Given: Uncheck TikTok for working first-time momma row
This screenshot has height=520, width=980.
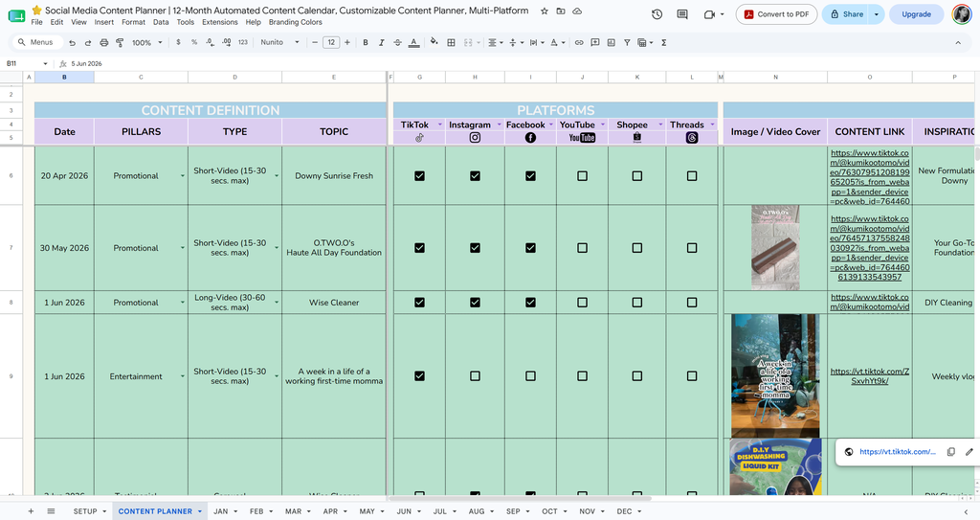Looking at the screenshot, I should [419, 376].
